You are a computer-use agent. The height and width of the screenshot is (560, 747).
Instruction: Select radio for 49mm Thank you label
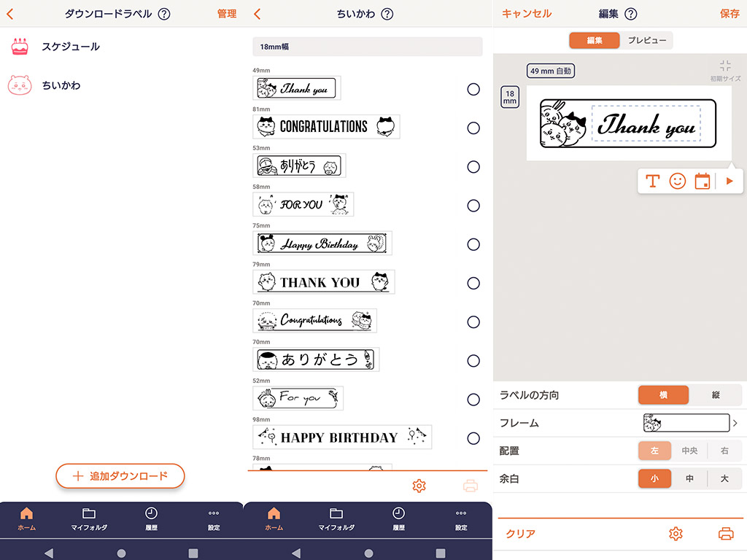(x=473, y=89)
